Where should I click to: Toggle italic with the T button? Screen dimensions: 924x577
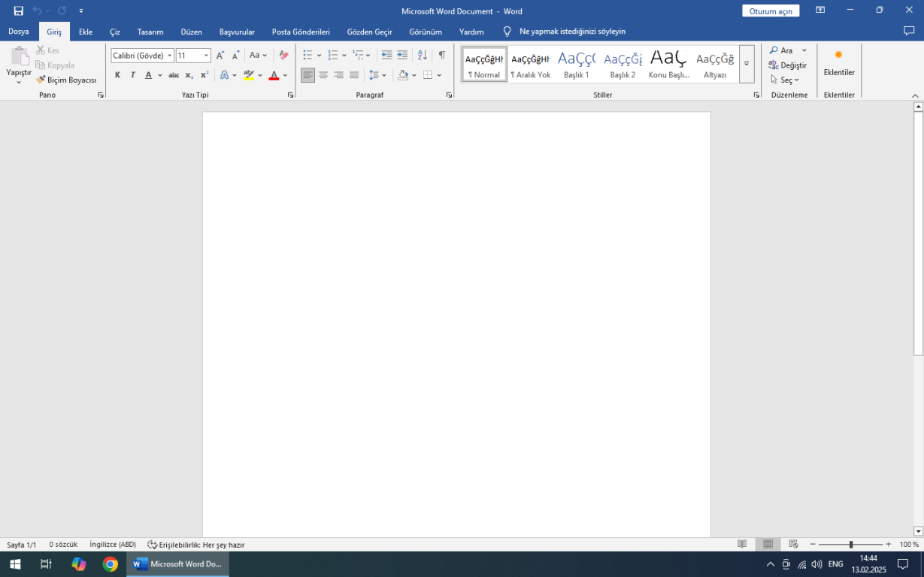pyautogui.click(x=133, y=75)
